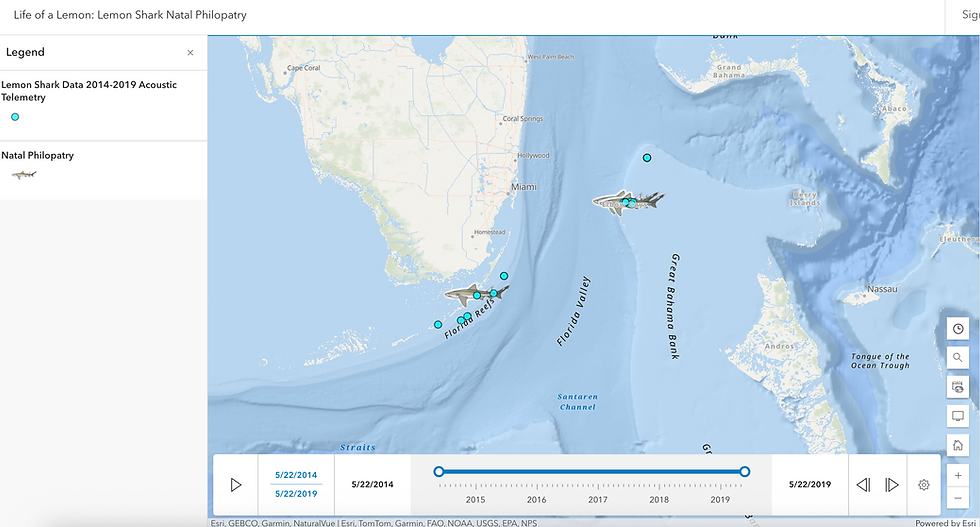Image resolution: width=980 pixels, height=527 pixels.
Task: Click the Coral Springs label
Action: click(x=522, y=119)
